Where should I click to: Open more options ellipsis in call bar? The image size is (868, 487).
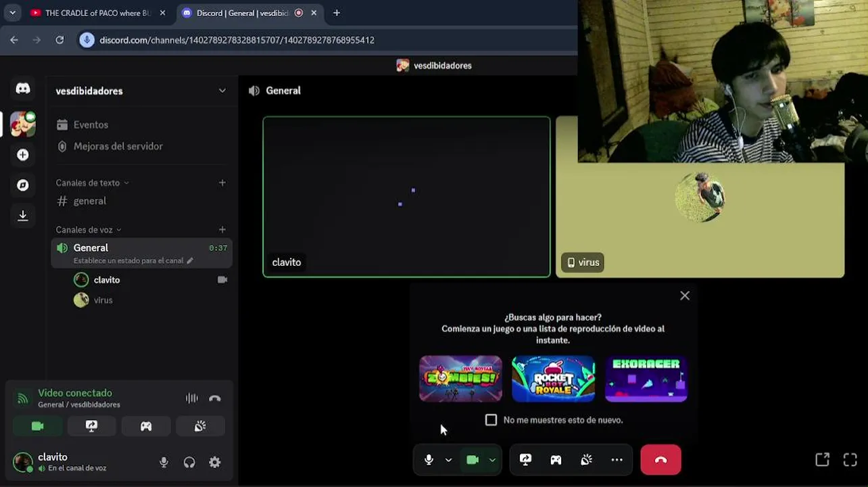[x=617, y=460]
